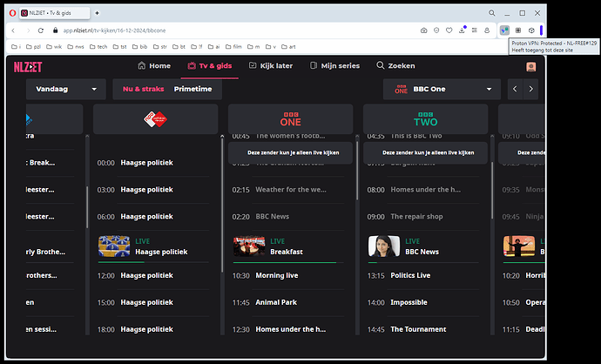Open the bib bookmarks folder
601x364 pixels.
(139, 47)
